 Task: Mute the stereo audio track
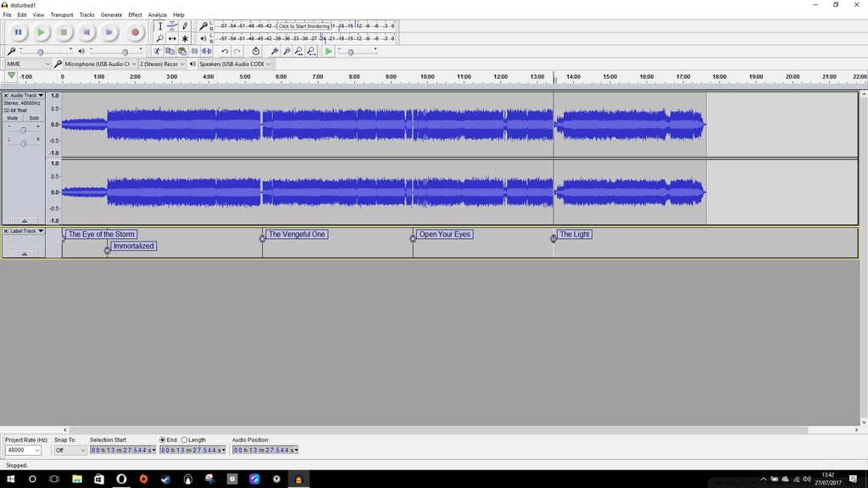[x=11, y=119]
